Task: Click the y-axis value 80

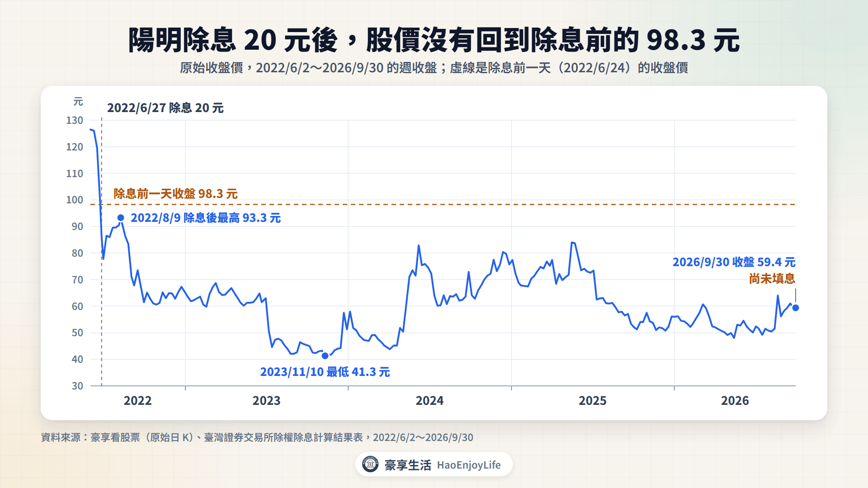Action: [x=77, y=253]
